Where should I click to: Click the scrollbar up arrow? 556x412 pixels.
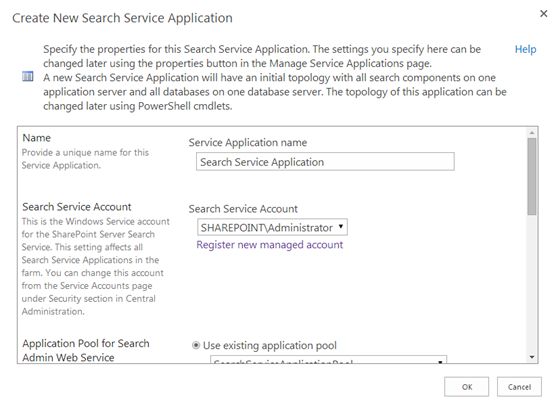coord(532,133)
